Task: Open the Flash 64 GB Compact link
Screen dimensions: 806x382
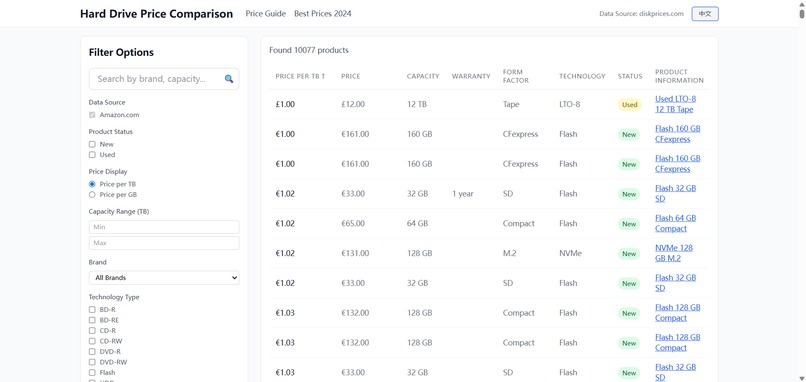Action: (675, 223)
